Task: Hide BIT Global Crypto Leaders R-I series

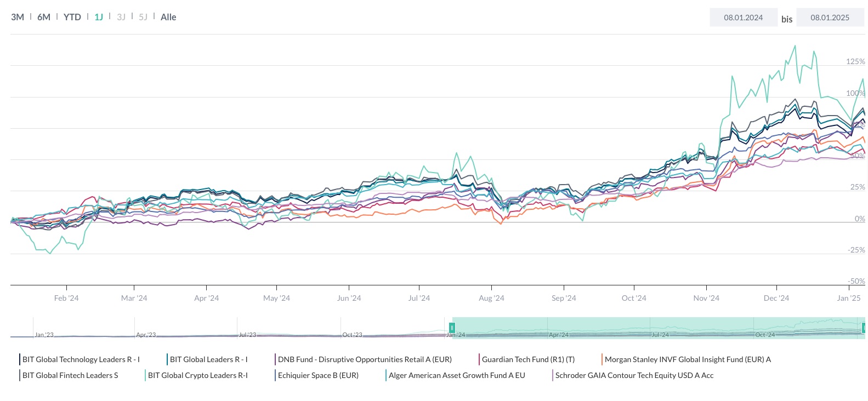Action: click(197, 375)
